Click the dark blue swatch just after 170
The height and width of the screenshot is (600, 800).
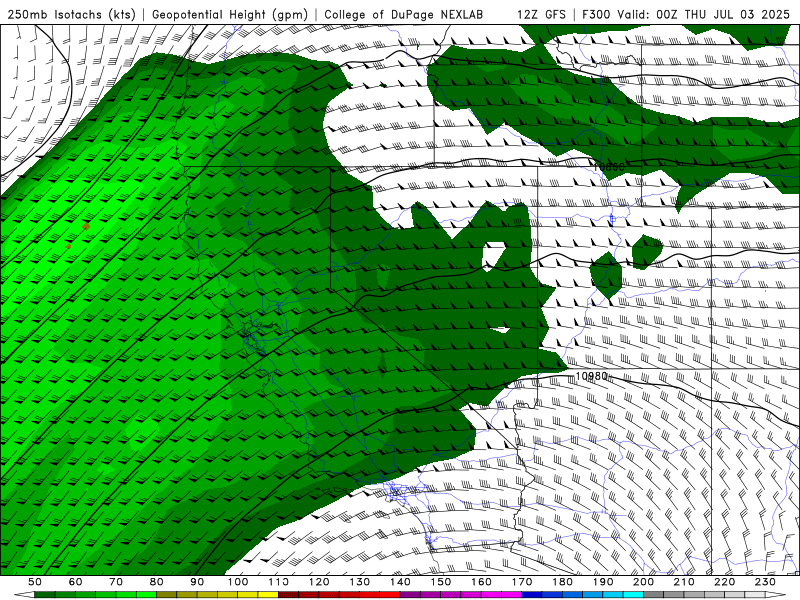(532, 595)
